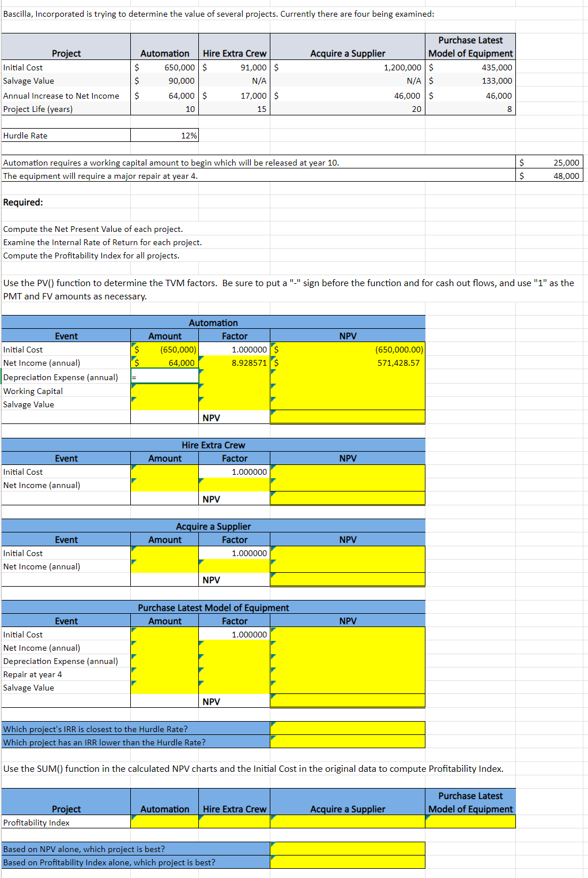Select the yellow NPV total cell for Automation

tap(347, 416)
